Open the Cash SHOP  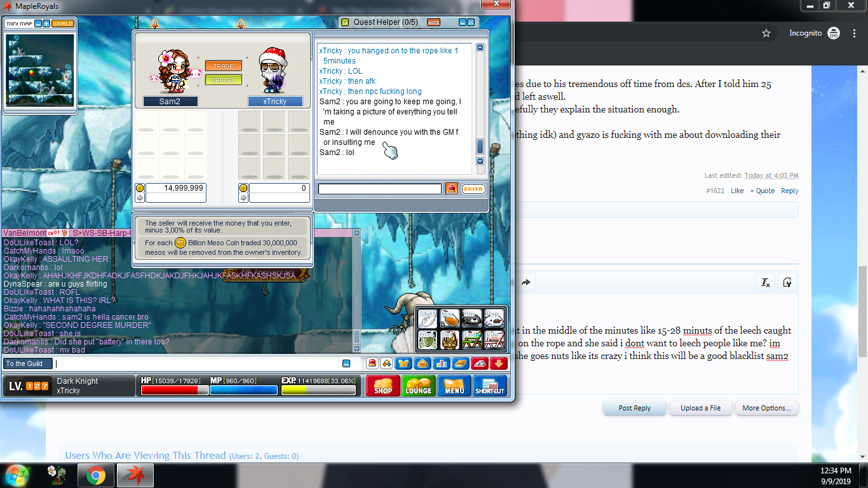tap(383, 386)
